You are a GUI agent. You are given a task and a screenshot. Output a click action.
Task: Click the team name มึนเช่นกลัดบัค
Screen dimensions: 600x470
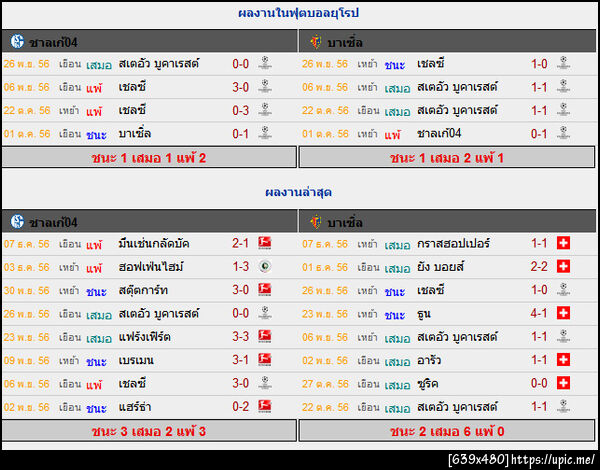click(154, 244)
